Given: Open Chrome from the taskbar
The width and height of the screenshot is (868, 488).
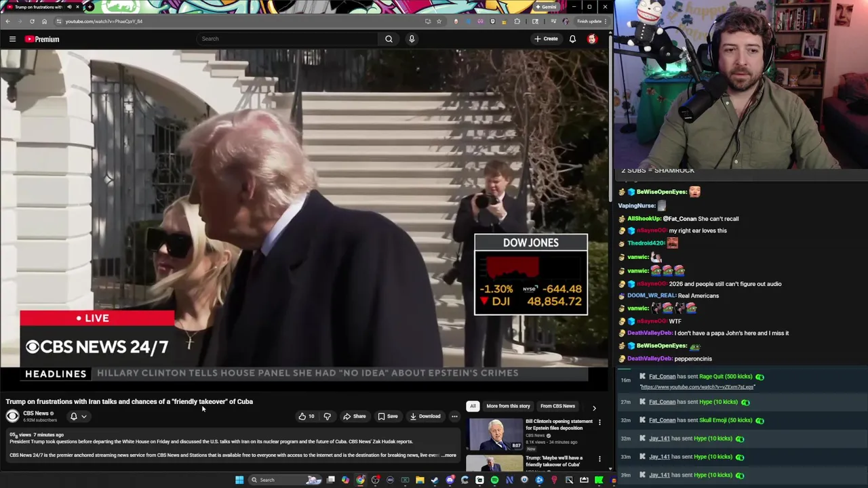Looking at the screenshot, I should coord(360,480).
